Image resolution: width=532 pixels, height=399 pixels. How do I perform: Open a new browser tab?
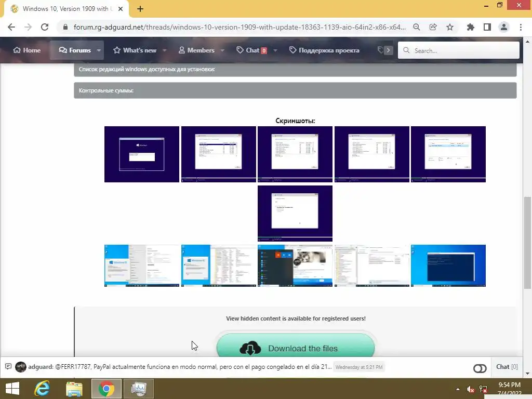coord(140,9)
